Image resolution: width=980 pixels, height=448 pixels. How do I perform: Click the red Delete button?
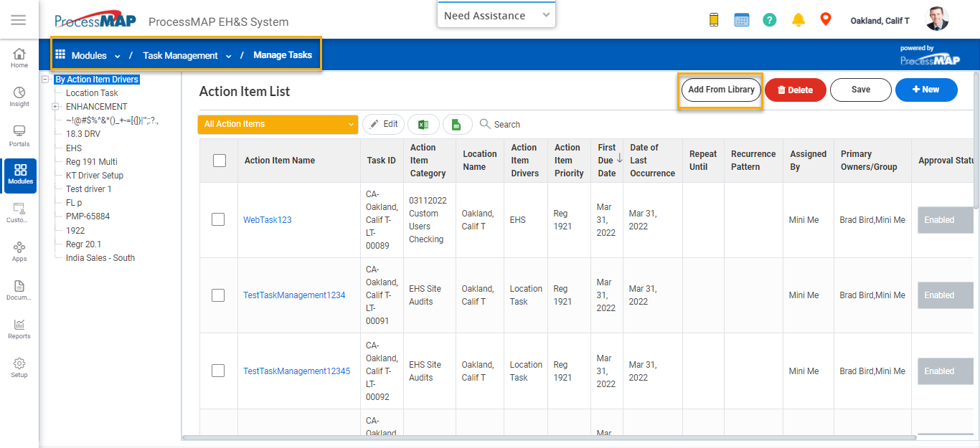[x=796, y=90]
